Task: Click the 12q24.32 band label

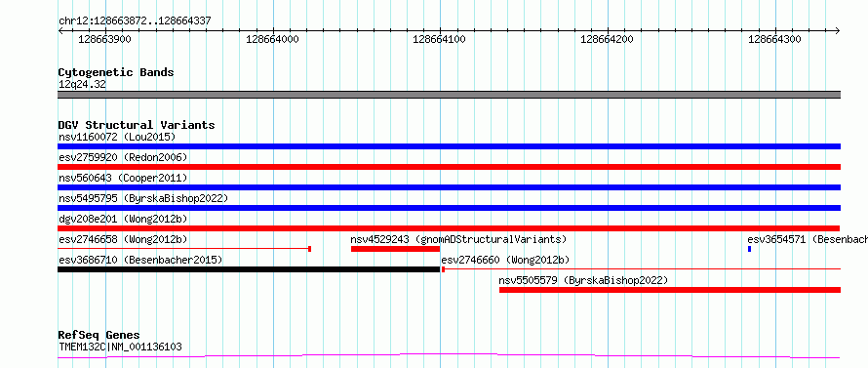Action: point(82,85)
